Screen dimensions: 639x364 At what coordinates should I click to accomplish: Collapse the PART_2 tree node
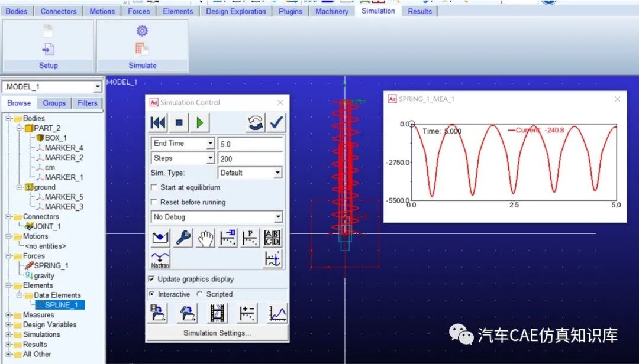tap(19, 128)
